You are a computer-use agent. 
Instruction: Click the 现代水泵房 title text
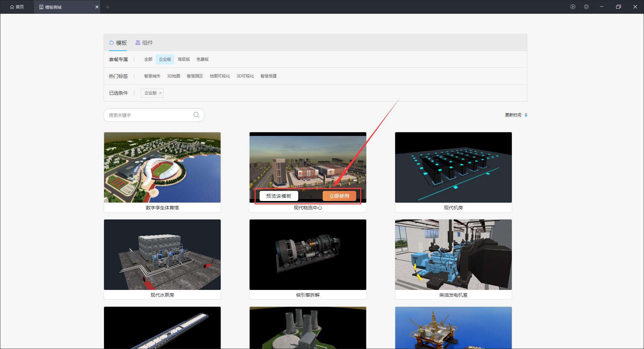pyautogui.click(x=162, y=295)
